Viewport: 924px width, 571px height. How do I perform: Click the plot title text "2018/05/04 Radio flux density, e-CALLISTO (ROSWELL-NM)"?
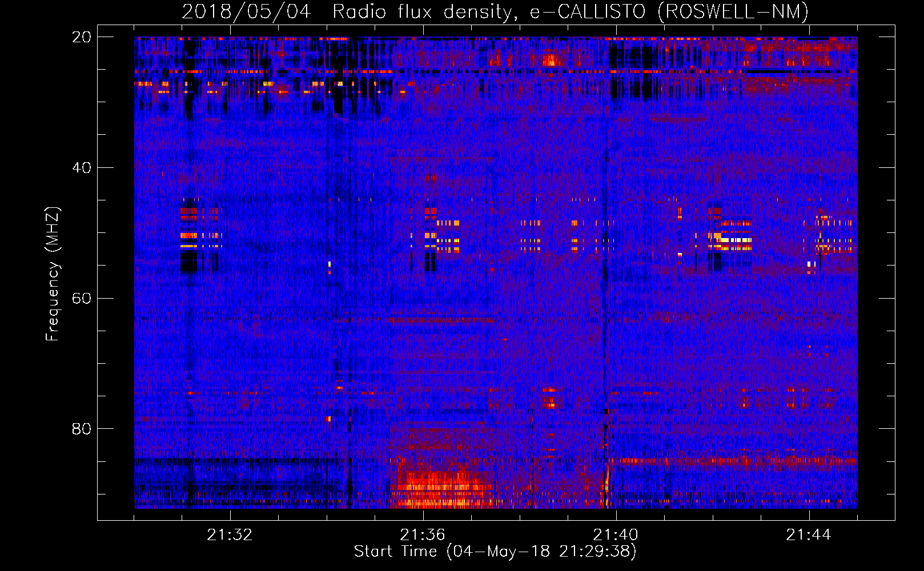pyautogui.click(x=495, y=11)
